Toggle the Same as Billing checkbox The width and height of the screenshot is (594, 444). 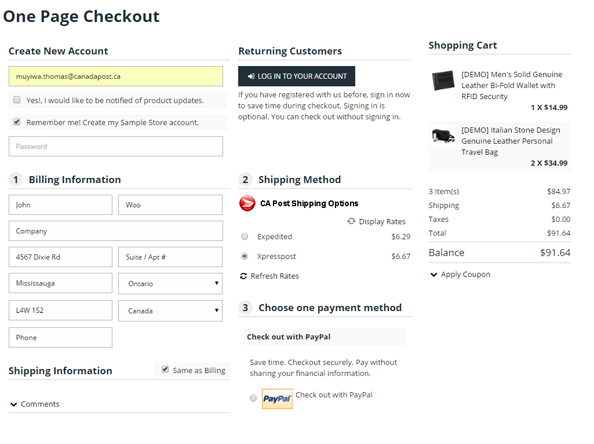point(165,369)
